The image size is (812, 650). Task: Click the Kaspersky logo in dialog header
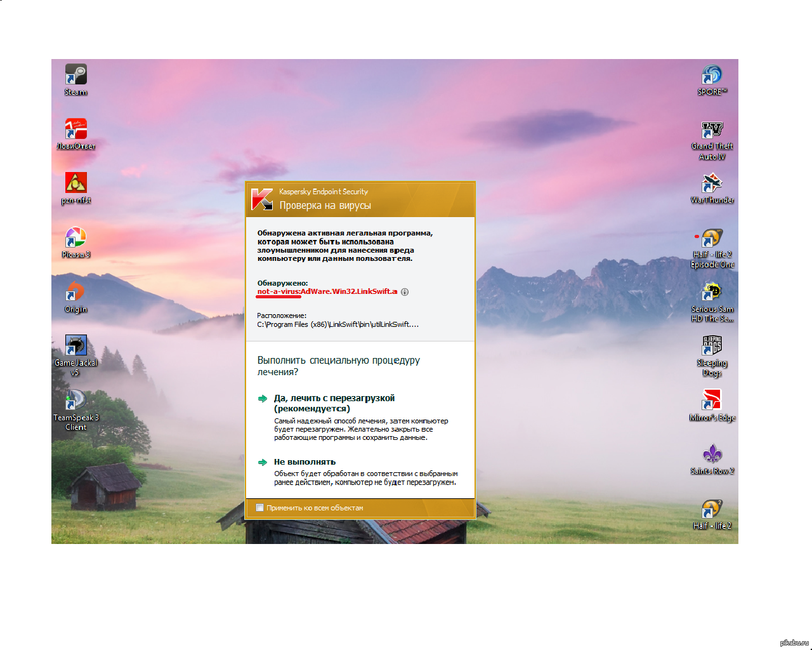pyautogui.click(x=262, y=199)
